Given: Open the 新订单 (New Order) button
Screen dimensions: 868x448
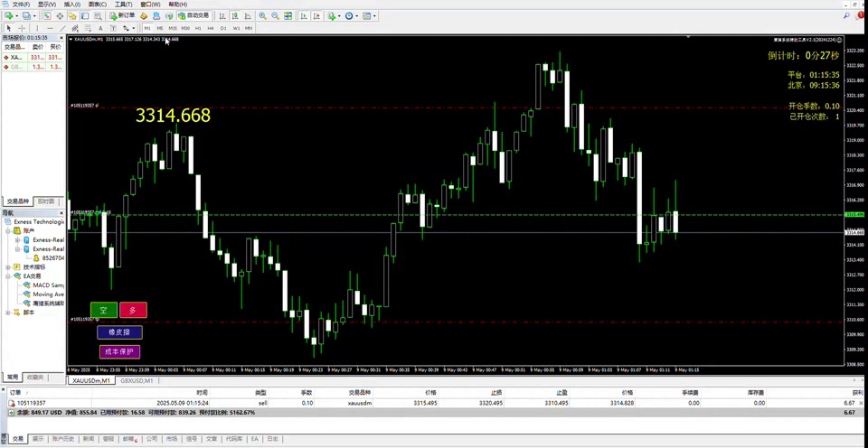Looking at the screenshot, I should 122,16.
